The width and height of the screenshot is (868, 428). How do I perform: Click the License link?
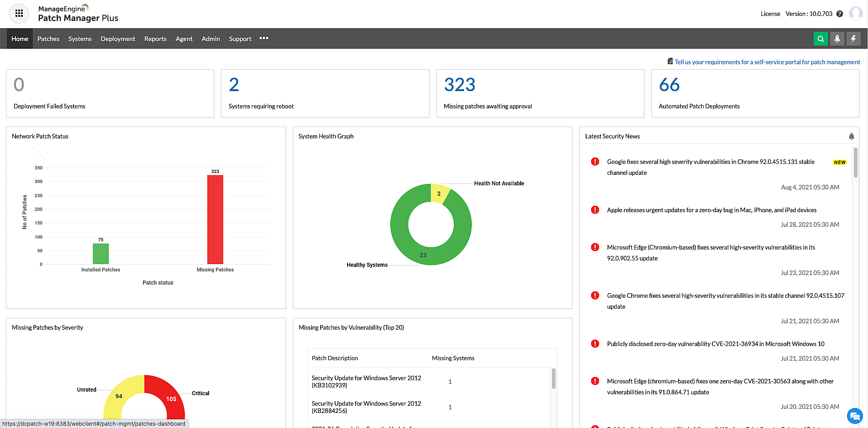point(770,14)
